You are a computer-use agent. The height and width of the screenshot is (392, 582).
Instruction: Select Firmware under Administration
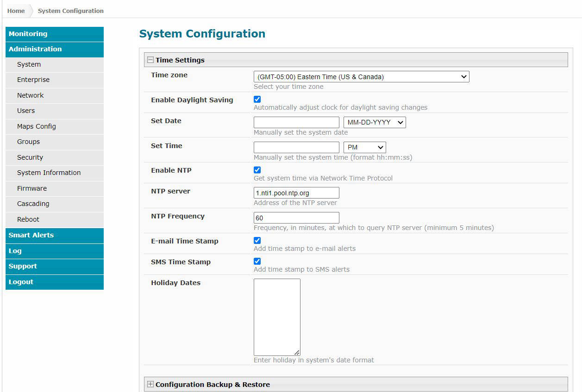55,188
